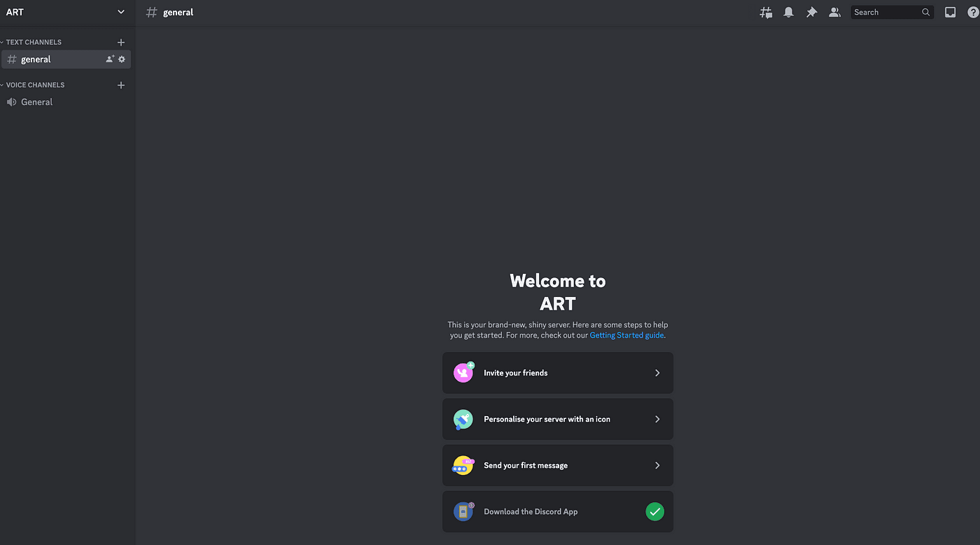The image size is (980, 545).
Task: Add a new text channel
Action: [x=121, y=42]
